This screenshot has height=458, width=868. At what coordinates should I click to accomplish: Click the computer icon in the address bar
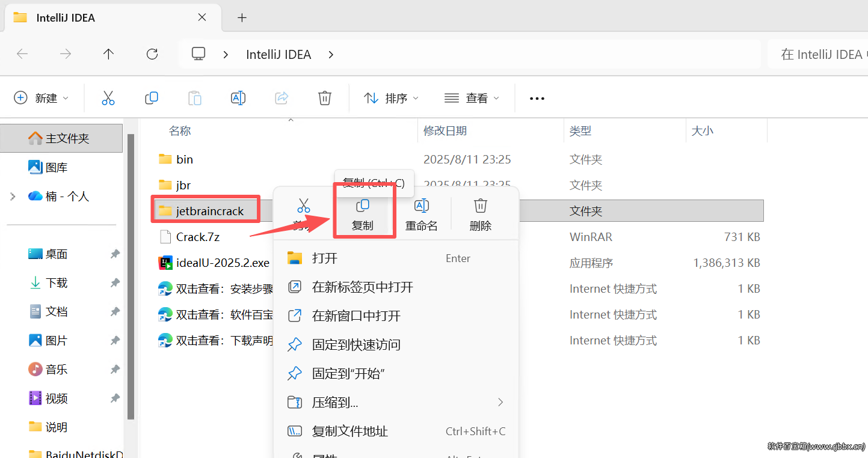click(199, 54)
